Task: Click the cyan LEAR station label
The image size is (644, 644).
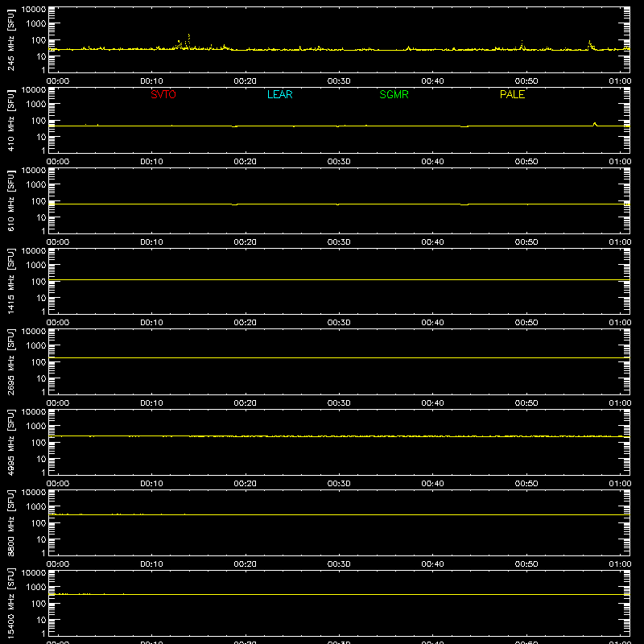Action: click(279, 94)
